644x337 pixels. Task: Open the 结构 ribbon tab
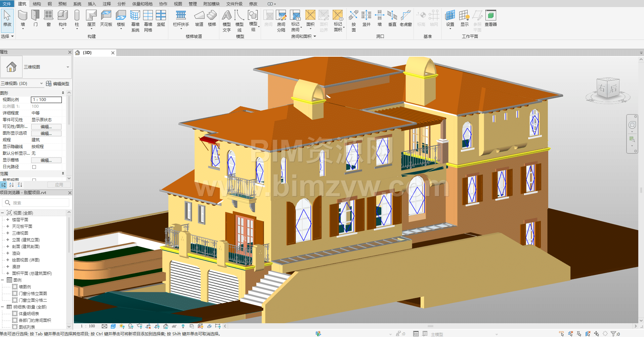click(x=37, y=4)
